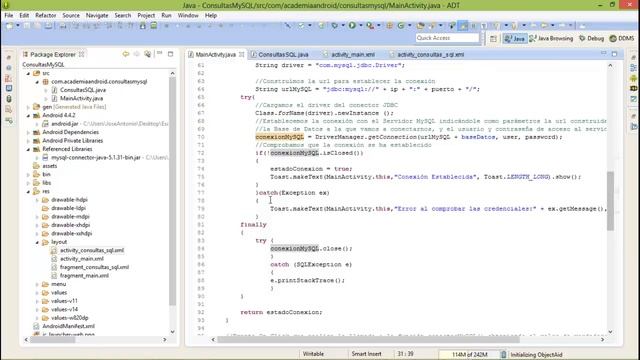Click the New Java Package toolbar icon
640x360 pixels.
coord(389,26)
